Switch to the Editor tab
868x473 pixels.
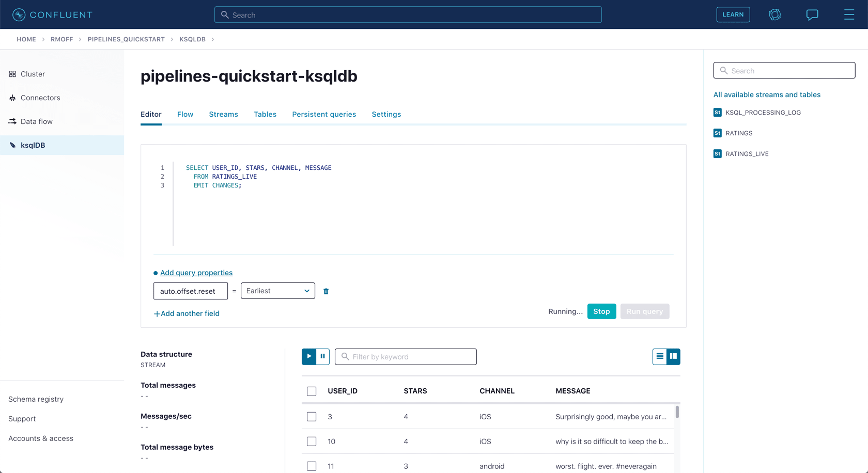click(x=151, y=114)
